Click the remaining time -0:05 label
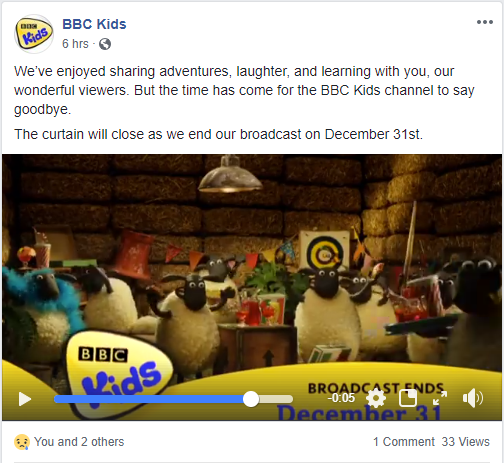Image resolution: width=504 pixels, height=463 pixels. [x=341, y=398]
